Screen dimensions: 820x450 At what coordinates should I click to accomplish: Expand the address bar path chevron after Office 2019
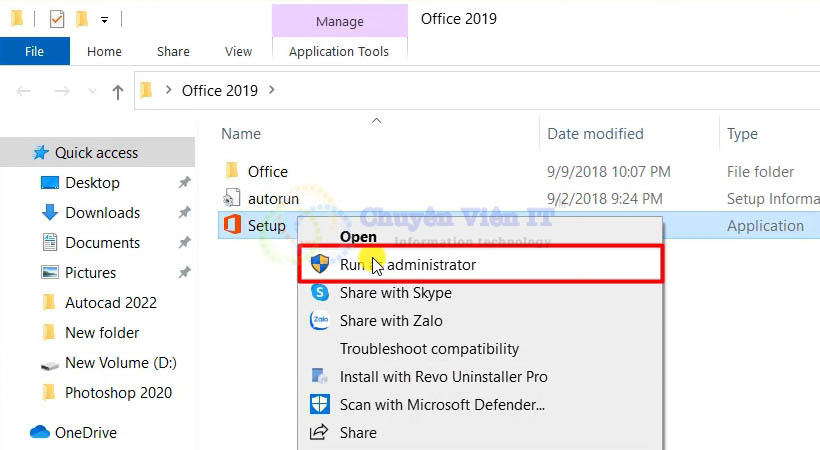[x=272, y=91]
